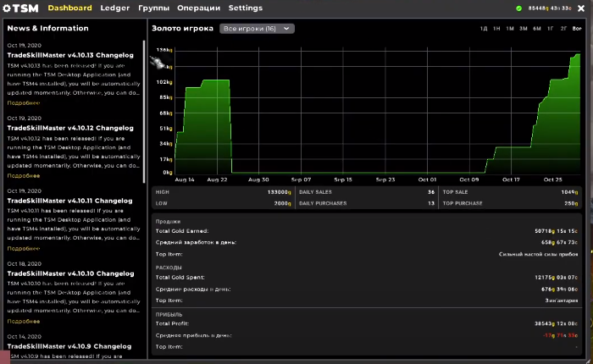This screenshot has width=593, height=364.
Task: Click the Золото игрока heading
Action: (183, 28)
